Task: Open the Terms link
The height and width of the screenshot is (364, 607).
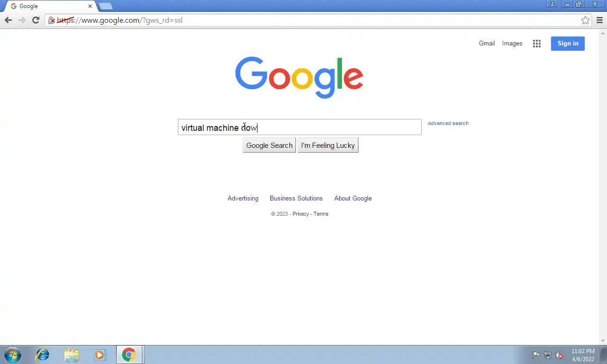Action: tap(321, 214)
